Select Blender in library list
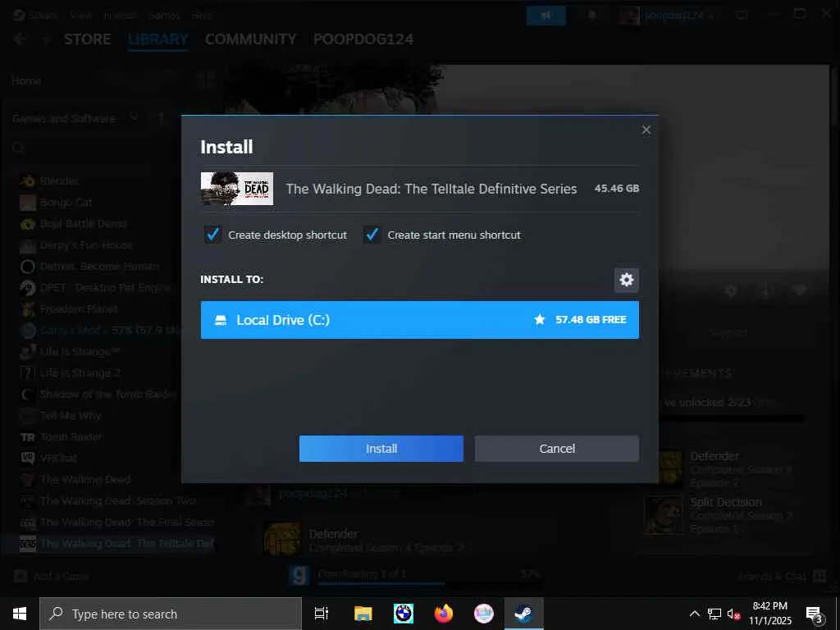Screen dimensions: 840x630 (59, 181)
